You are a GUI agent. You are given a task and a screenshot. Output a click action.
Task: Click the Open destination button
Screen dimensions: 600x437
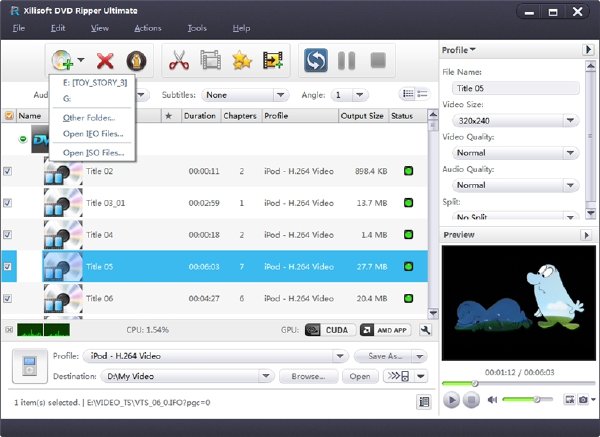(x=360, y=376)
